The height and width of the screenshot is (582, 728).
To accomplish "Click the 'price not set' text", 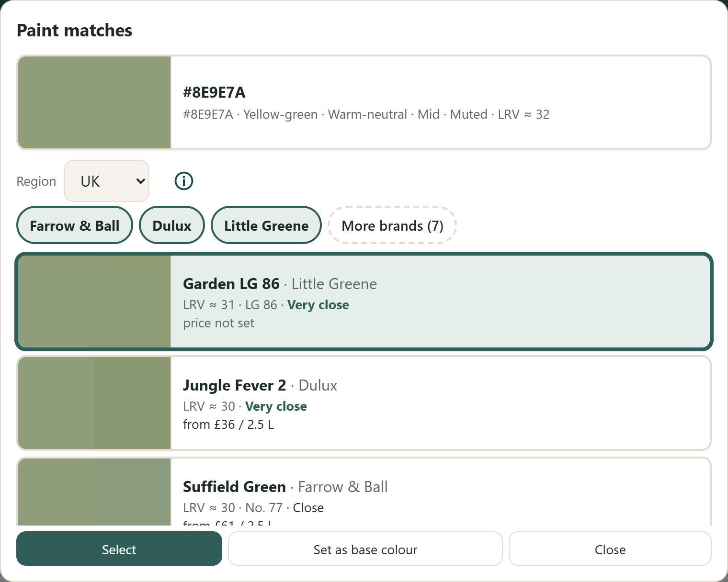I will tap(218, 323).
